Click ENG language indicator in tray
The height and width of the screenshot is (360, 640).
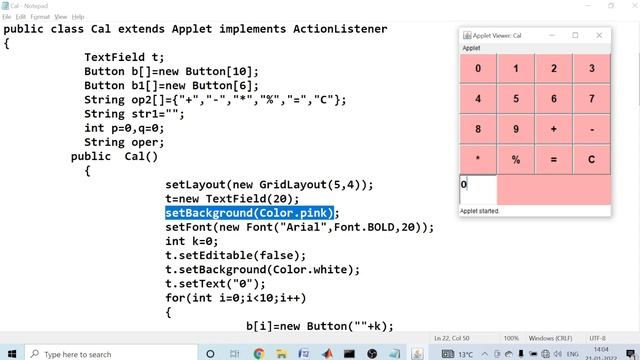pyautogui.click(x=573, y=354)
